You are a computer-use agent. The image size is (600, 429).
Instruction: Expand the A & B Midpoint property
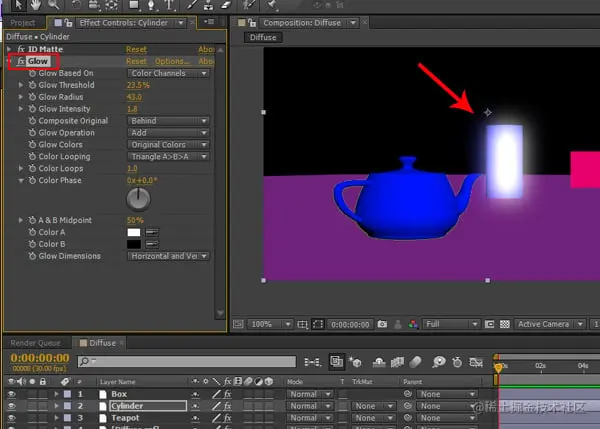(21, 220)
